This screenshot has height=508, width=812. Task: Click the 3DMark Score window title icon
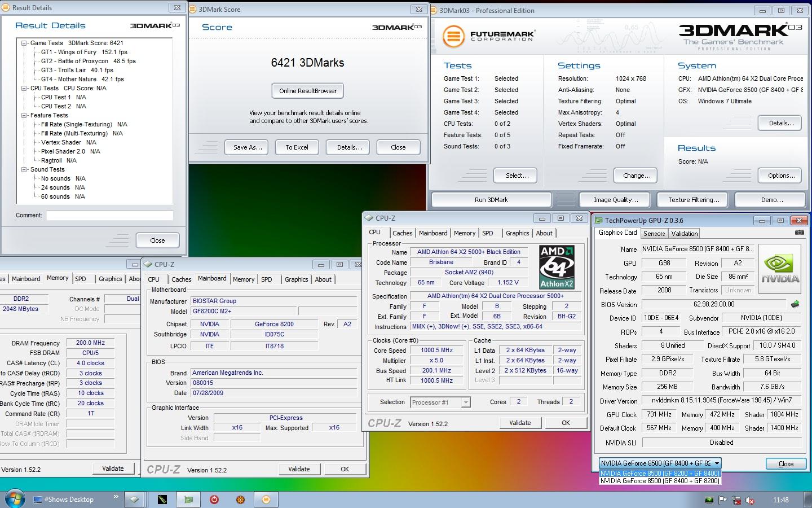pyautogui.click(x=192, y=9)
